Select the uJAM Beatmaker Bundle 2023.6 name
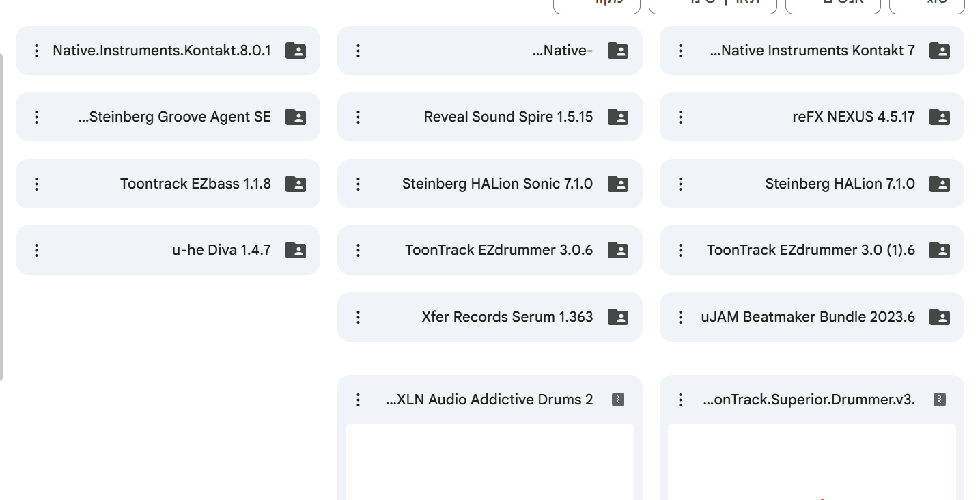 click(808, 317)
